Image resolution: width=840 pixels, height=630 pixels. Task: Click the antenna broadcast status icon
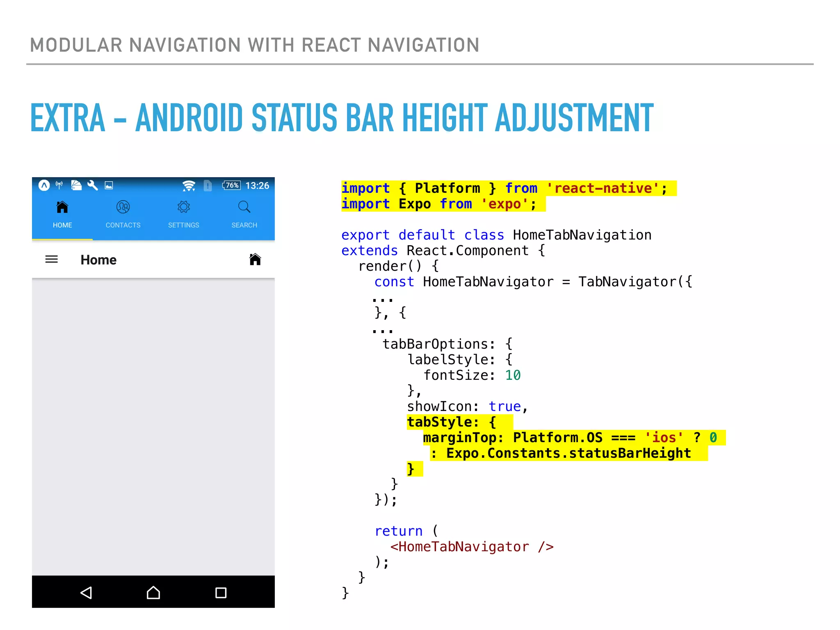coord(59,185)
